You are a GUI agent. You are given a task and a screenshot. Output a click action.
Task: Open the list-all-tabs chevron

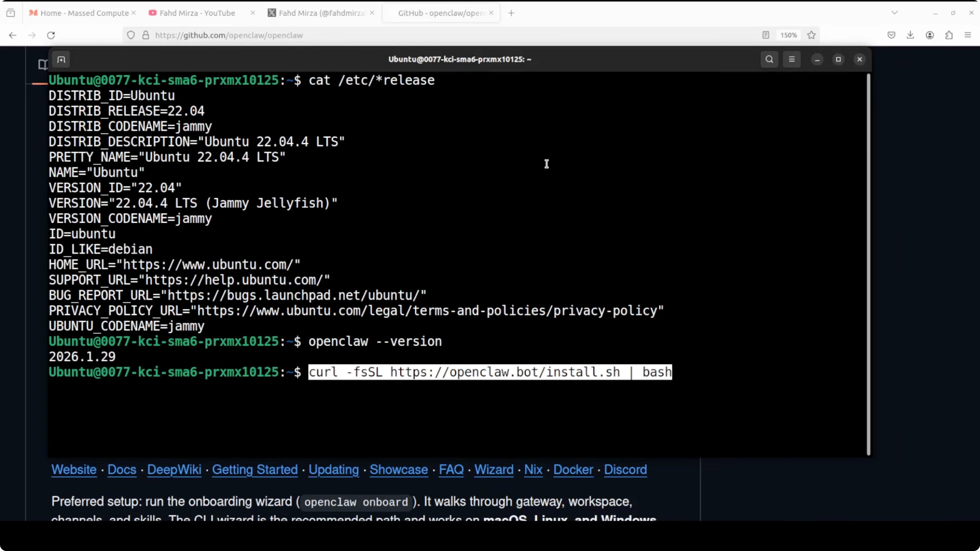[895, 13]
